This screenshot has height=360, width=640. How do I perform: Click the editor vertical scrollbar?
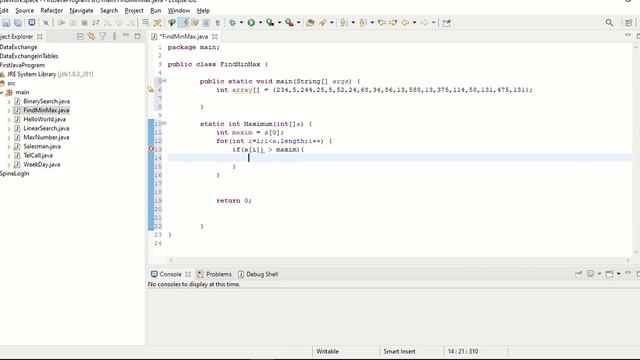pyautogui.click(x=636, y=149)
